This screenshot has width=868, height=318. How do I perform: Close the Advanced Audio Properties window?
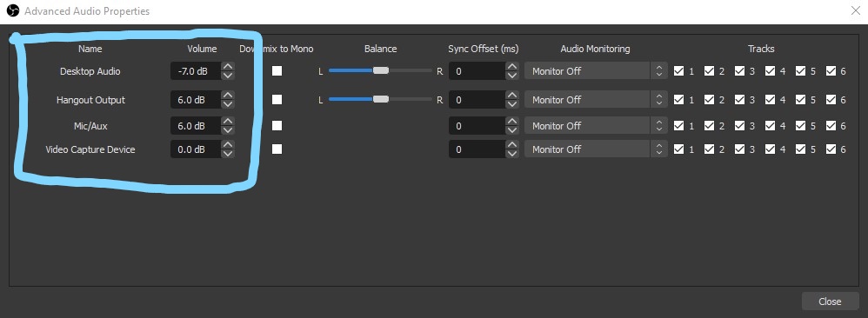pos(855,10)
